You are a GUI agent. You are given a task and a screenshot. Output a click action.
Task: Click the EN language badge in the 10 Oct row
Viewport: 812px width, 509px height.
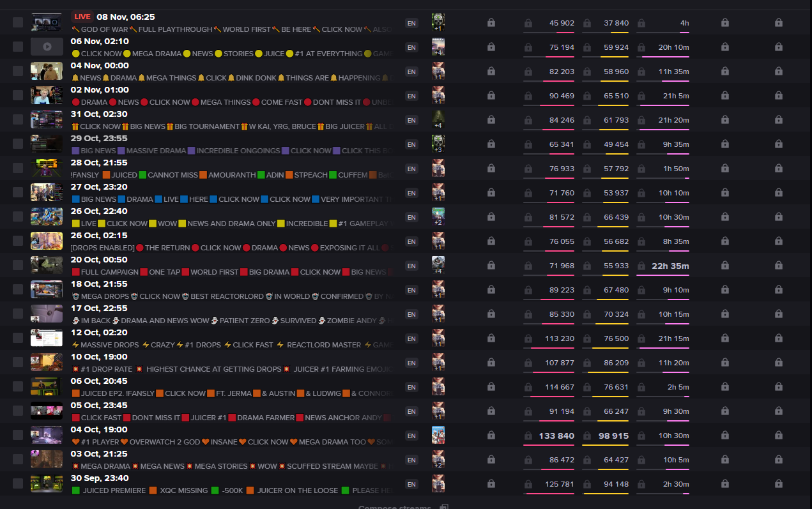pos(411,363)
